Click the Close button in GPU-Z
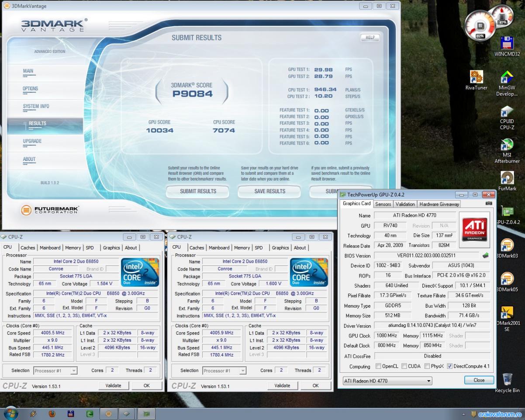This screenshot has height=420, width=525. tap(479, 380)
